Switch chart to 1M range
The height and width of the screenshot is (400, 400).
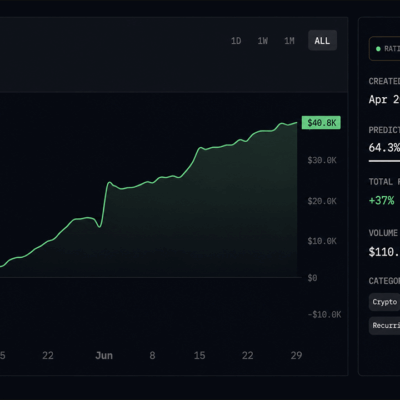click(x=289, y=41)
